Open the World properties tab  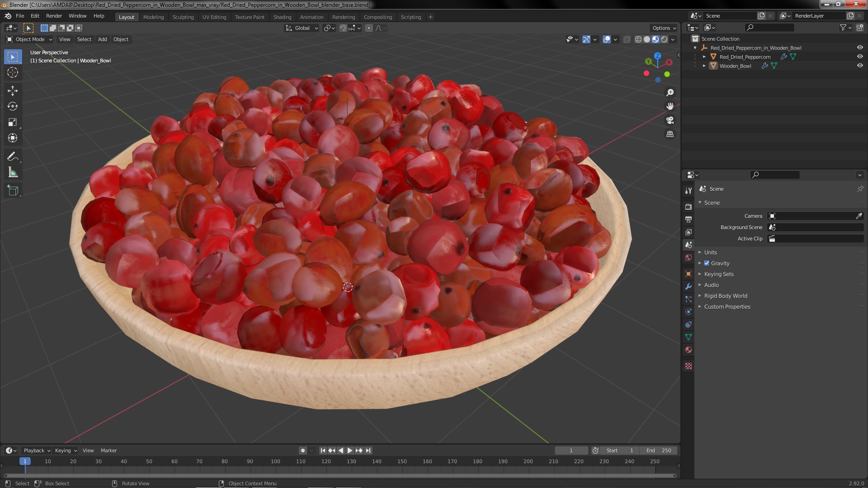click(689, 258)
